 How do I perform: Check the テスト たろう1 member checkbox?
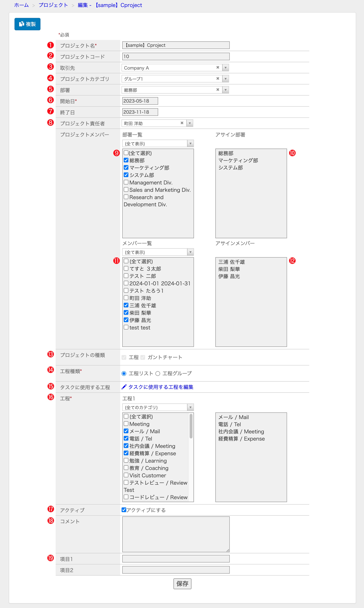click(126, 290)
